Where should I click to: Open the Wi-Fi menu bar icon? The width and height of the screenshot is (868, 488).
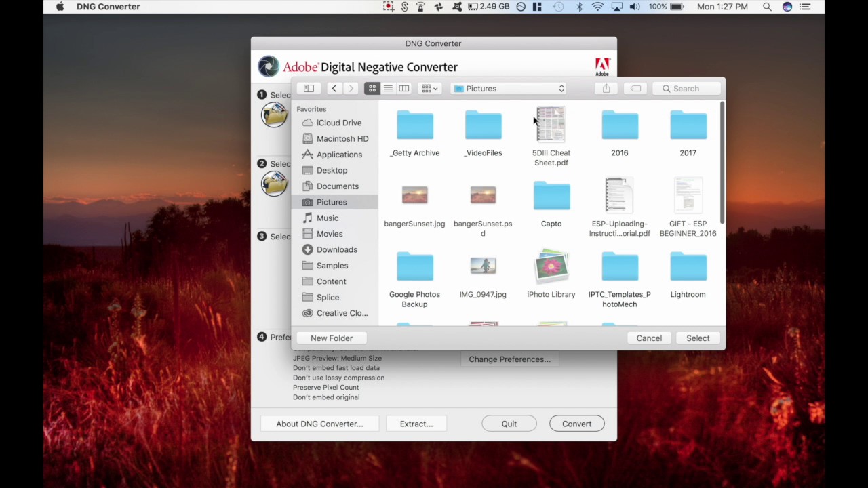(597, 7)
